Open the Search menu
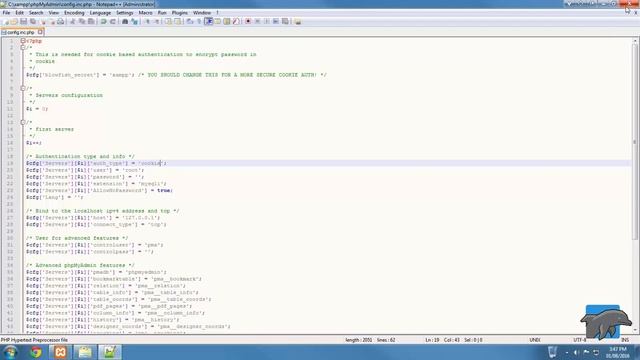The image size is (640, 360). coord(36,13)
